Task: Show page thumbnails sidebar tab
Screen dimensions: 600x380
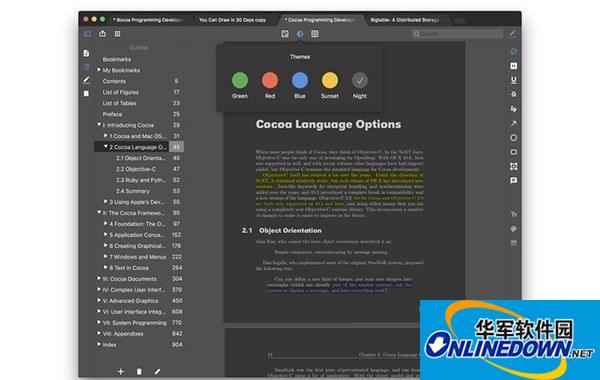Action: pyautogui.click(x=86, y=53)
